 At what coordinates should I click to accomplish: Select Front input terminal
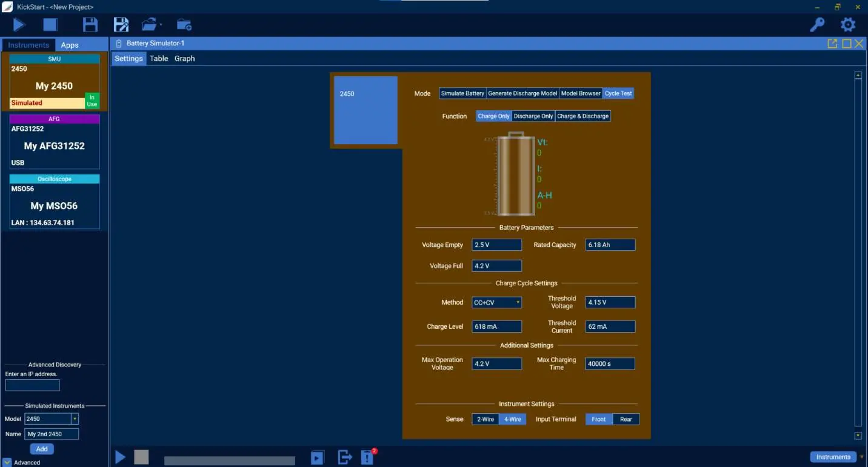(599, 419)
